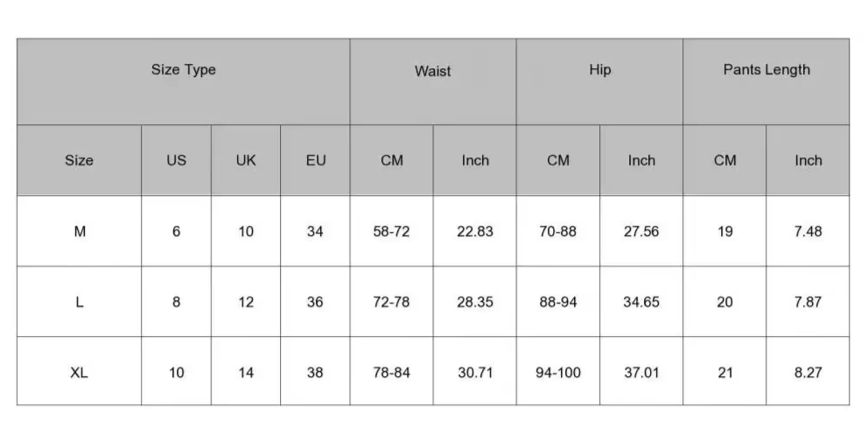Click the Hip header cell

(x=599, y=81)
